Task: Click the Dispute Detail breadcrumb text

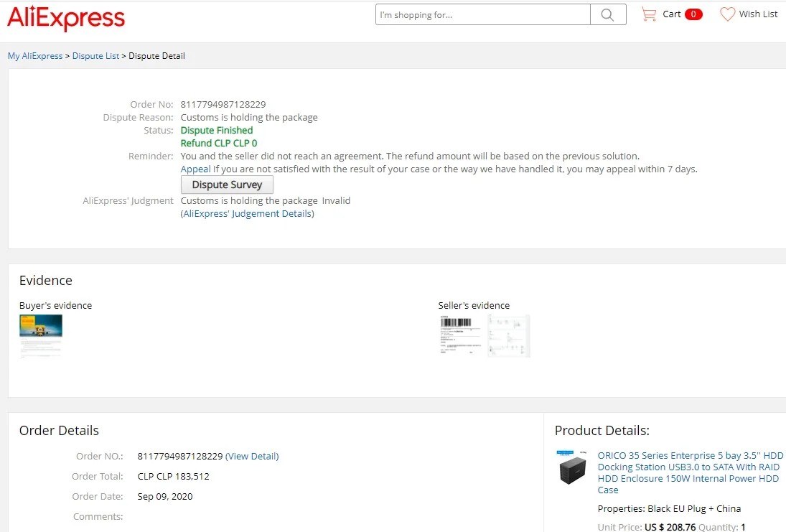Action: pos(156,56)
